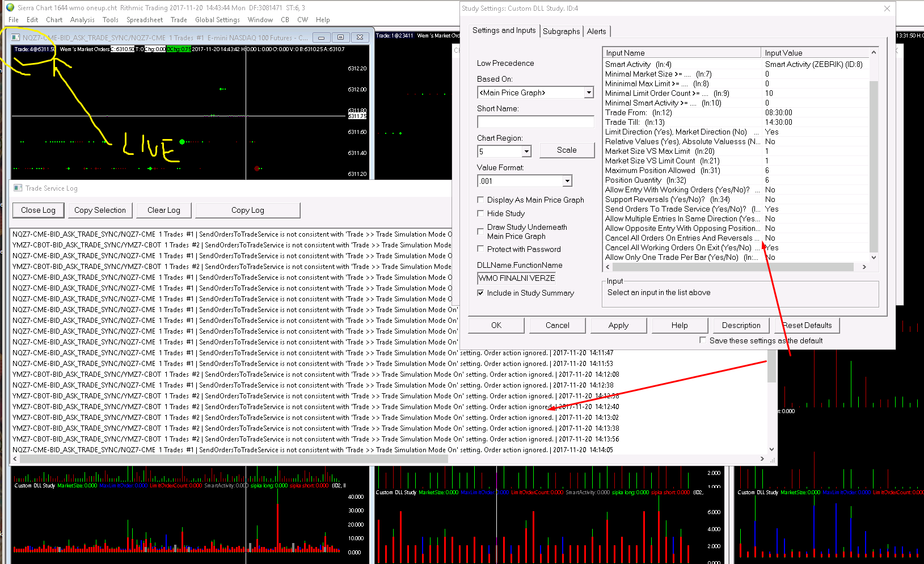Click the NQZ7 chart window document icon
The height and width of the screenshot is (564, 924).
click(16, 37)
